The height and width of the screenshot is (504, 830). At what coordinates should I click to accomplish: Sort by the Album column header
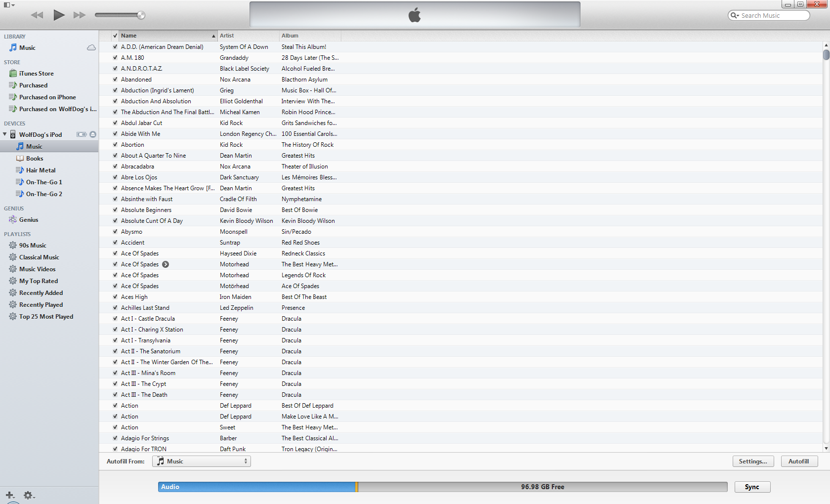310,36
